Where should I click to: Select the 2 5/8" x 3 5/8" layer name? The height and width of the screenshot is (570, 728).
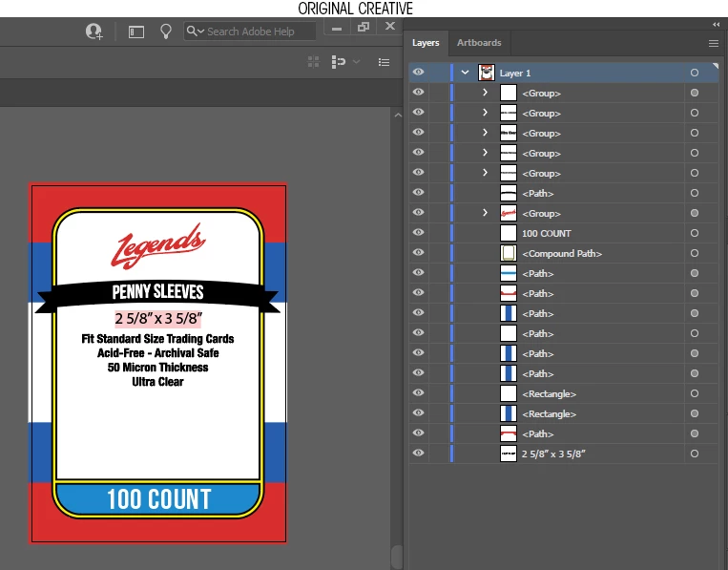tap(553, 454)
